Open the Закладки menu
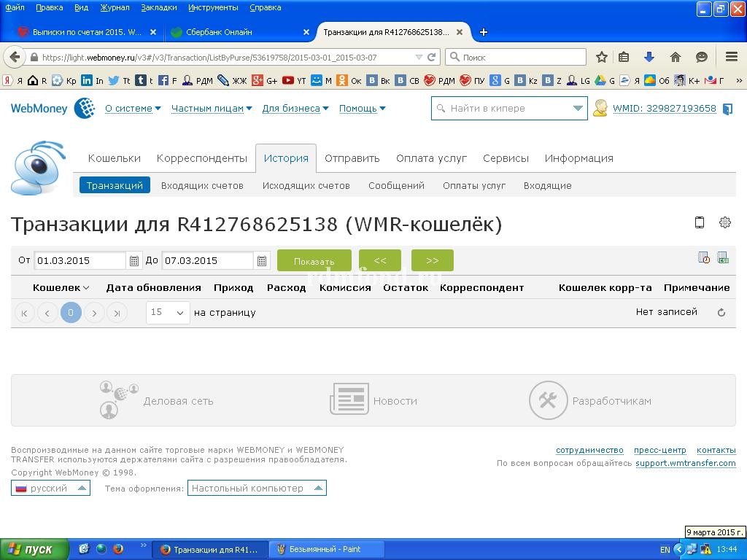The image size is (747, 560). click(158, 7)
